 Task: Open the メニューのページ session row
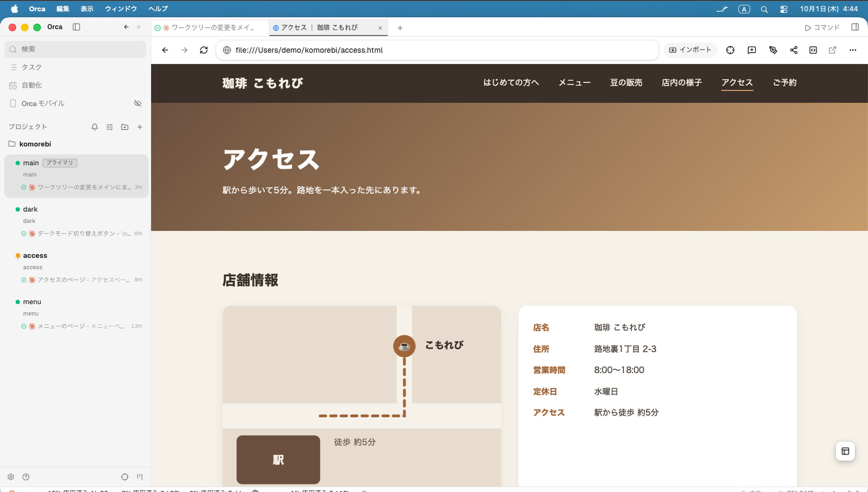click(81, 326)
